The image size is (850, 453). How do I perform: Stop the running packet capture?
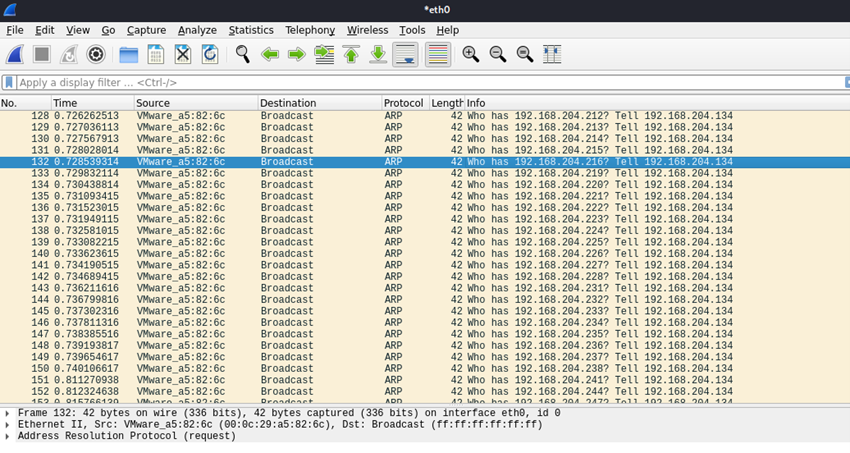(x=42, y=54)
